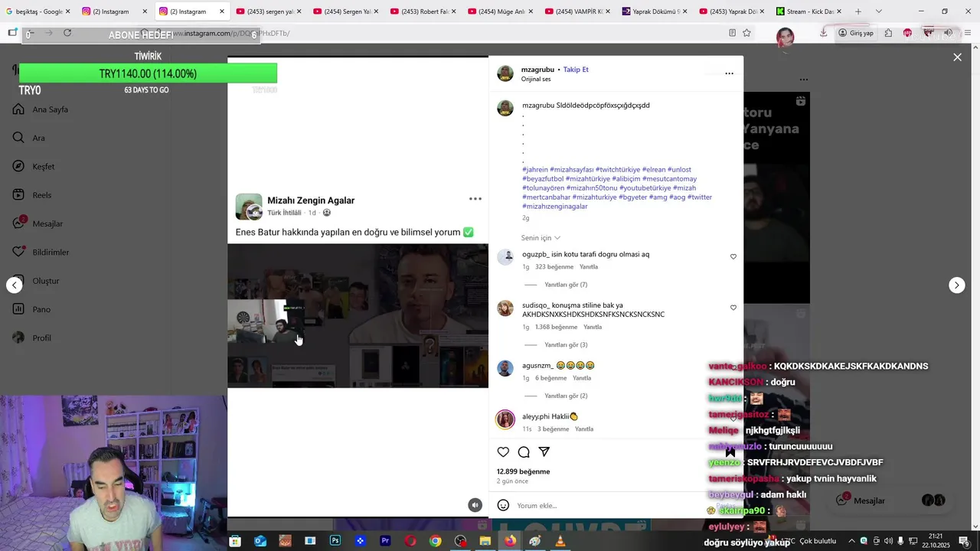Switch to '(2454) Müge Anlı' tab
The image size is (980, 551).
pyautogui.click(x=500, y=11)
